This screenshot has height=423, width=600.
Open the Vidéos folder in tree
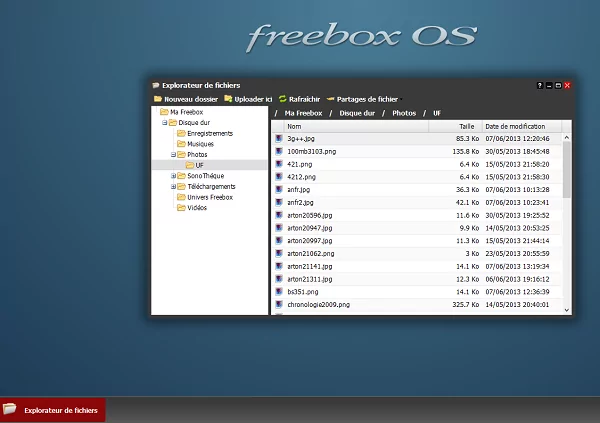click(197, 208)
